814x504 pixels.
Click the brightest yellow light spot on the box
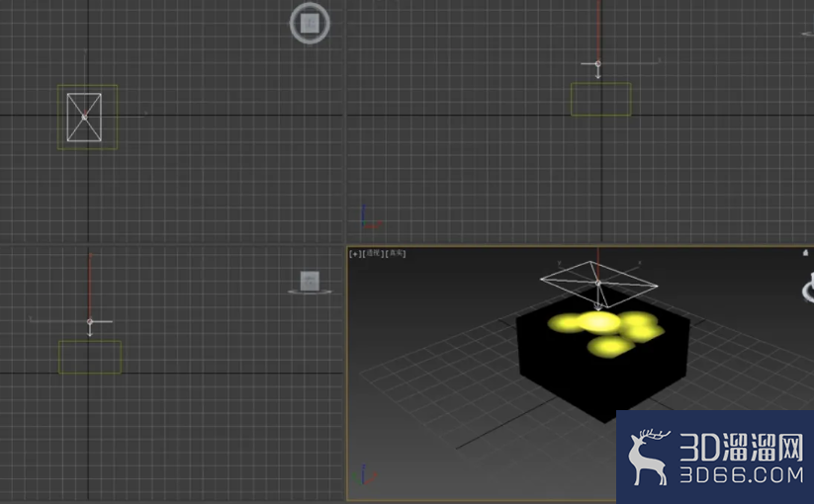599,322
